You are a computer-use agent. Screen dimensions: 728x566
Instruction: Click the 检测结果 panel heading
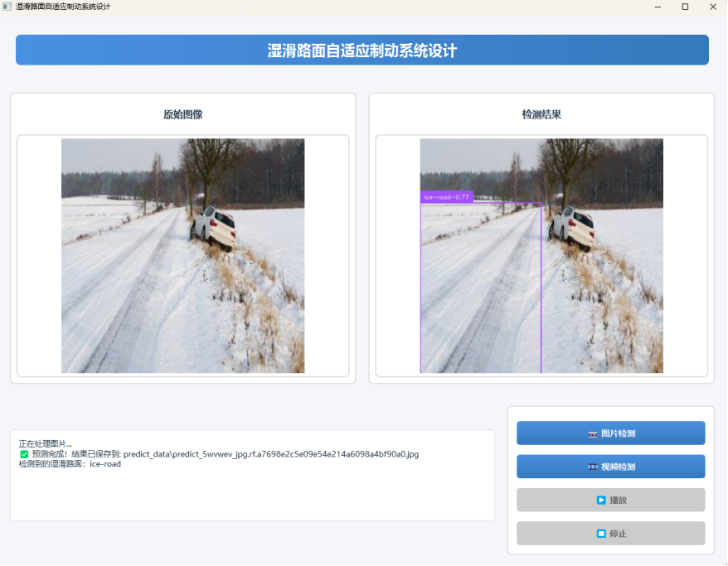point(541,114)
